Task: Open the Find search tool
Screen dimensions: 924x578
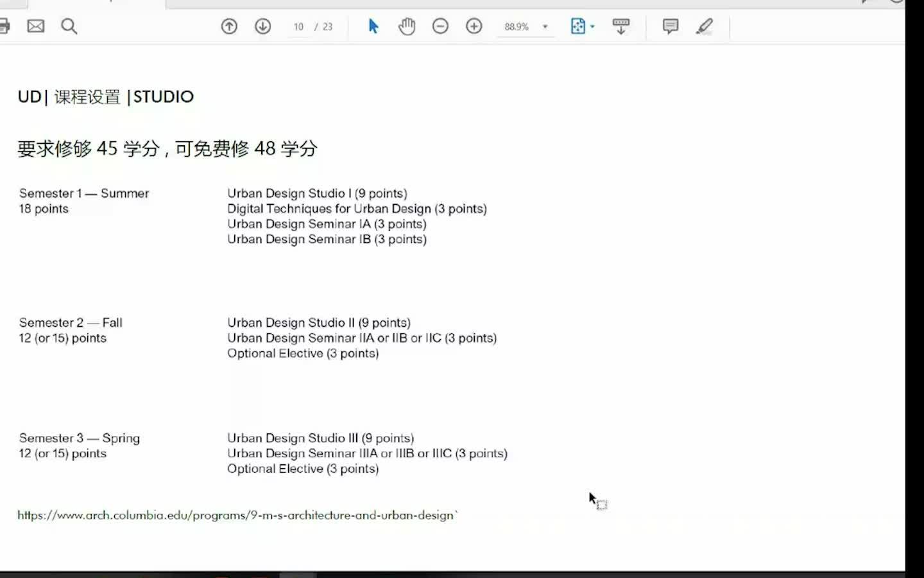Action: (x=69, y=26)
